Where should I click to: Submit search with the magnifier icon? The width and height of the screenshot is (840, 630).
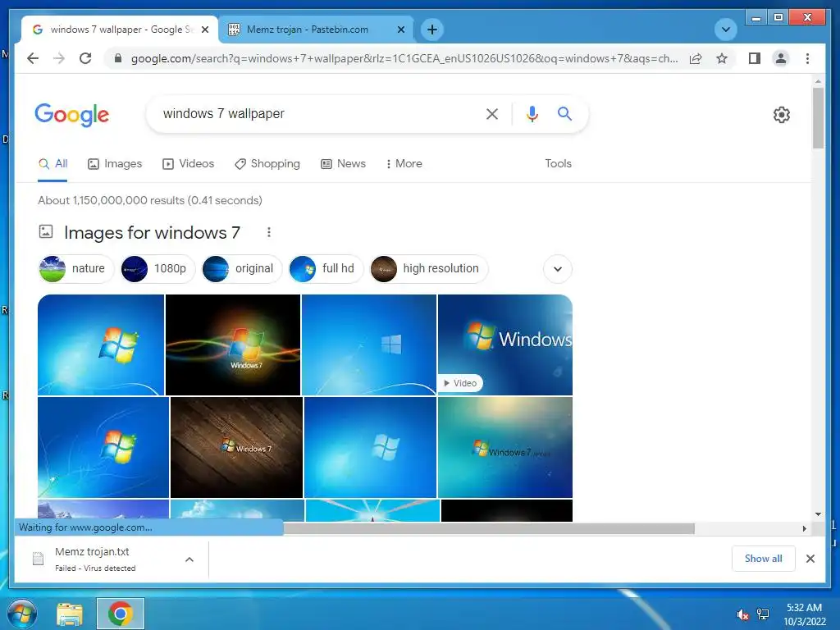[564, 113]
